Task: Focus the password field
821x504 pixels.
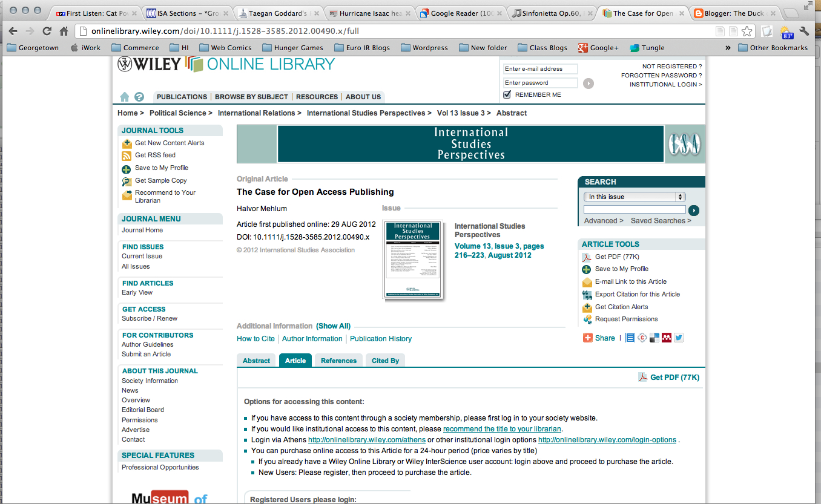Action: pos(540,83)
